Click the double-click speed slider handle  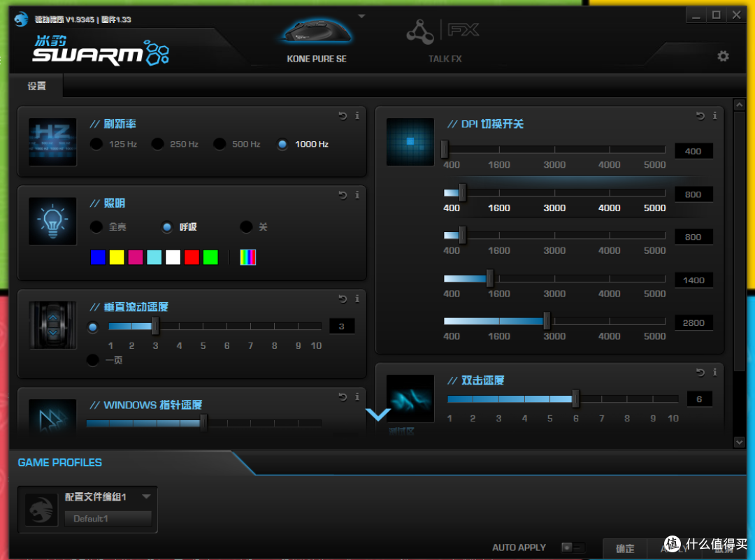(x=575, y=399)
